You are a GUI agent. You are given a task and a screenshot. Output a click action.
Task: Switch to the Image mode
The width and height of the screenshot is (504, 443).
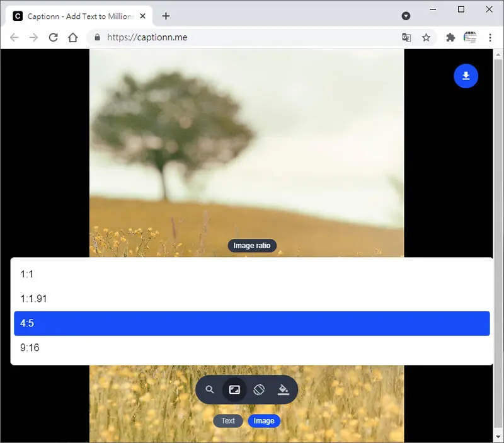click(x=264, y=421)
